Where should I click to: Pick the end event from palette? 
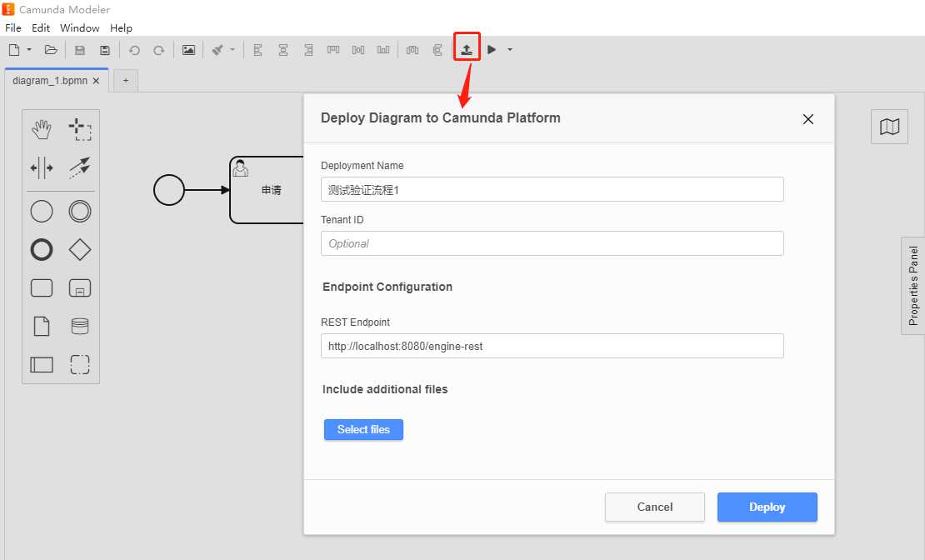coord(42,250)
